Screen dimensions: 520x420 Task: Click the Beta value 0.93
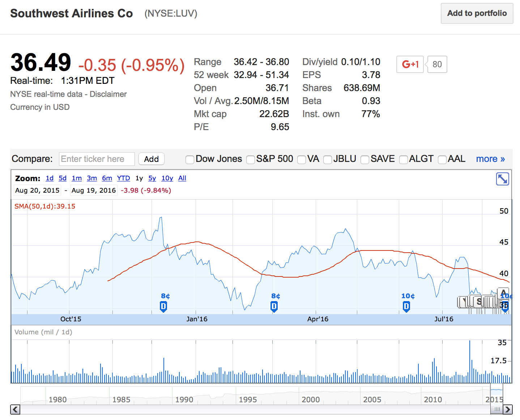point(371,101)
